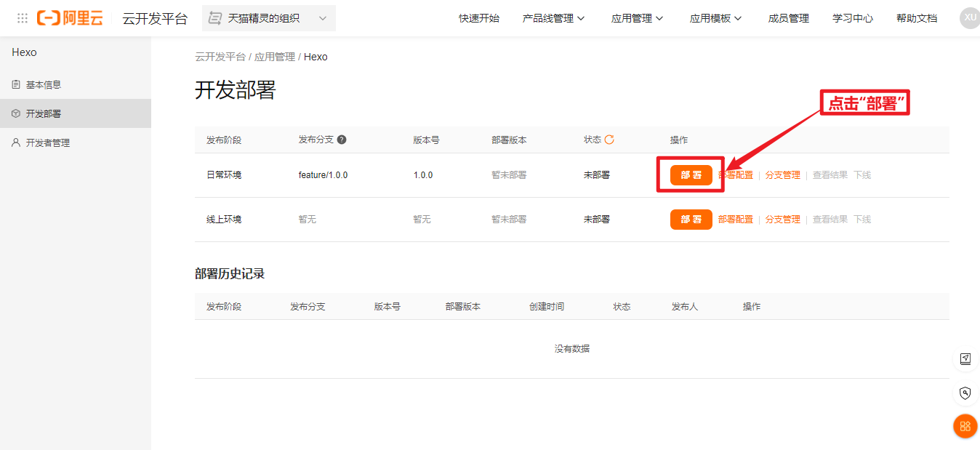Click the 线上环境 stage cell
This screenshot has width=980, height=450.
click(224, 220)
